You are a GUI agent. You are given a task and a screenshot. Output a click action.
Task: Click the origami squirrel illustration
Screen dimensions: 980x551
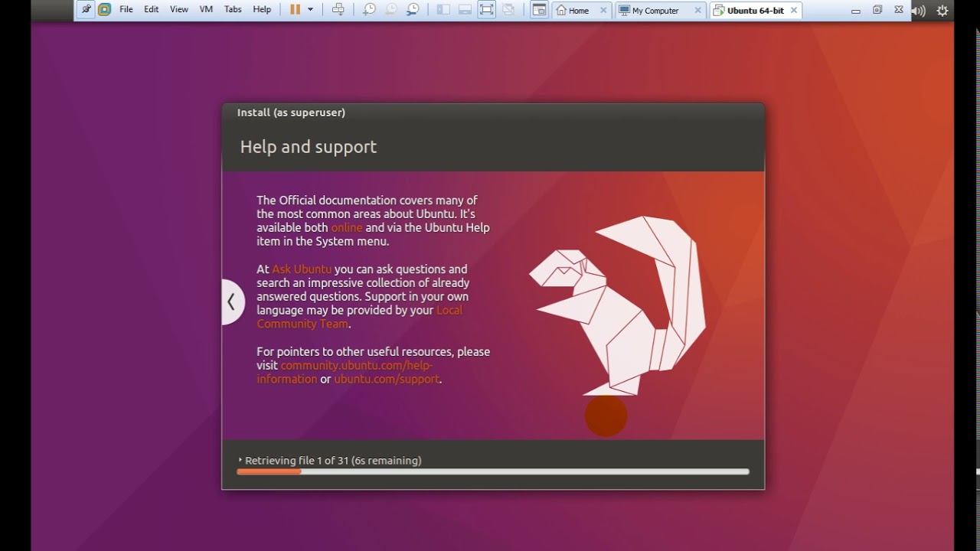[617, 305]
